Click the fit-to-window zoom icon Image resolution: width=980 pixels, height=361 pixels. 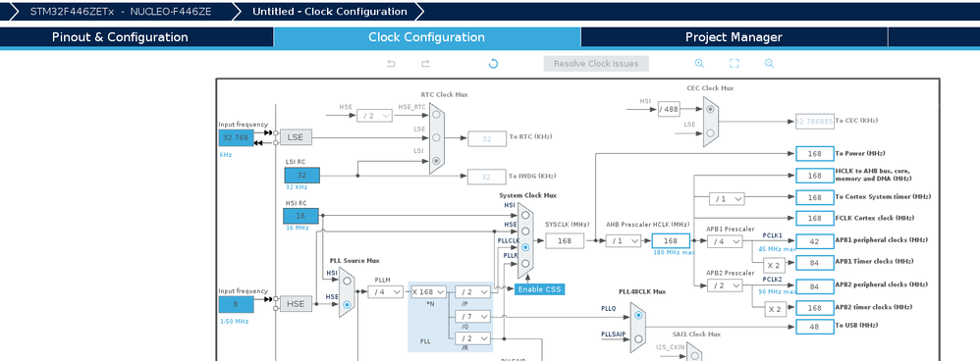point(735,63)
